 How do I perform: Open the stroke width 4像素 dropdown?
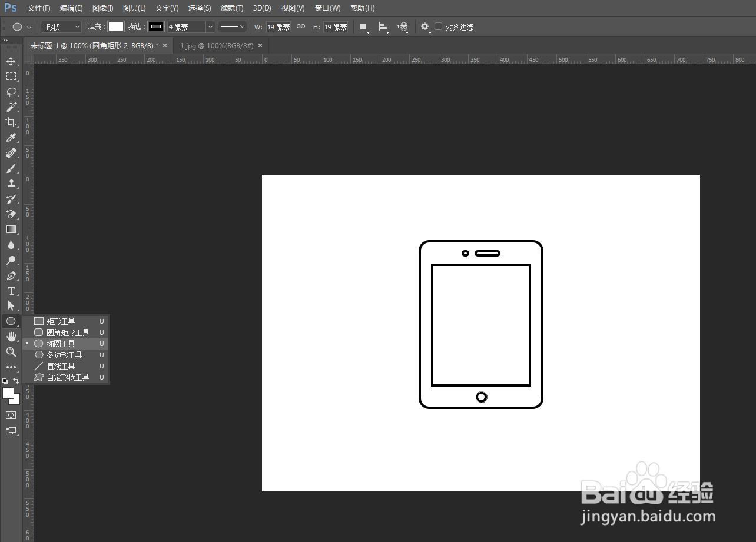(x=191, y=27)
